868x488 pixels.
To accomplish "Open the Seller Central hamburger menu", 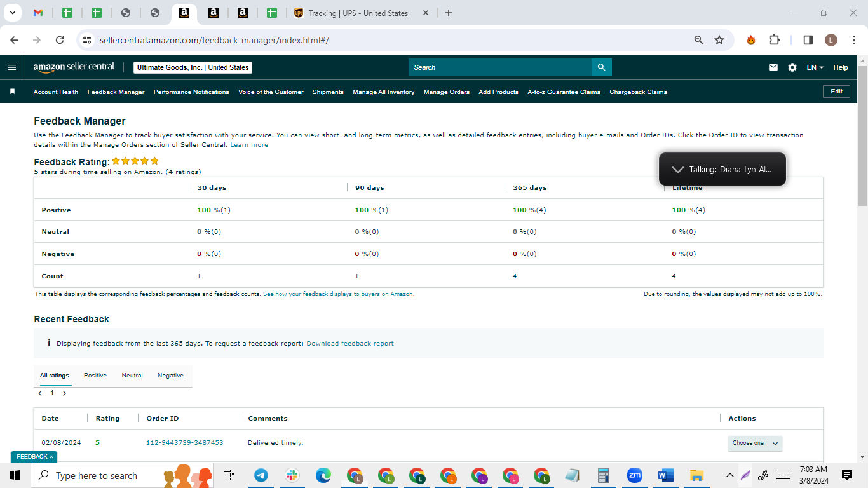I will pos(12,67).
